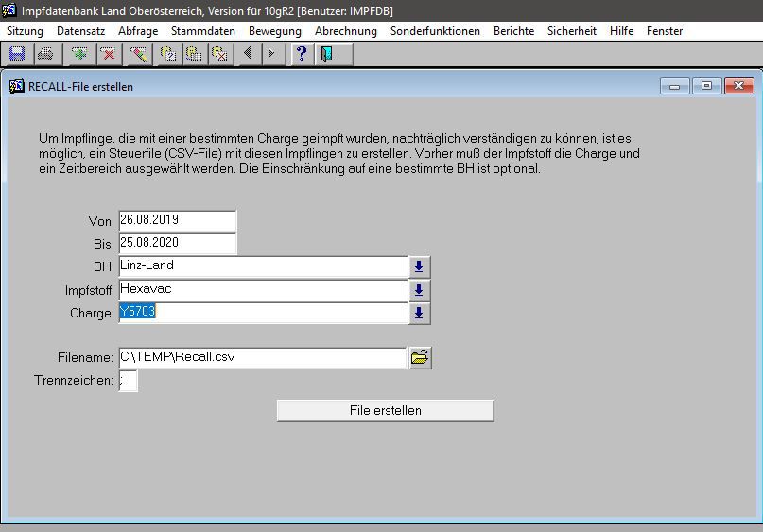Click the Von date field
The height and width of the screenshot is (532, 763).
(x=177, y=220)
